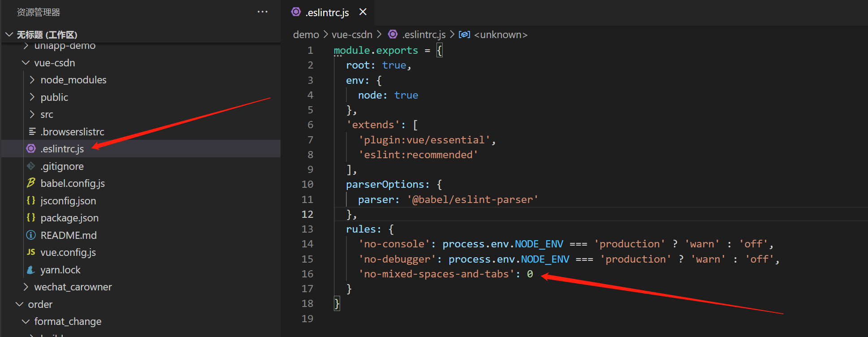Click line number 1 in the gutter
Screen dimensions: 868x337
(310, 50)
